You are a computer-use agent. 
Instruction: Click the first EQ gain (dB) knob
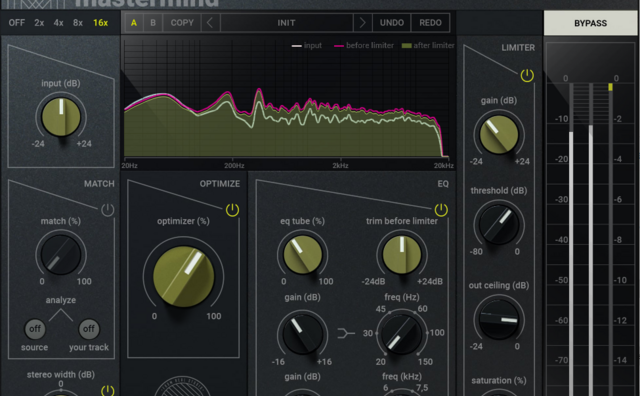pos(302,334)
